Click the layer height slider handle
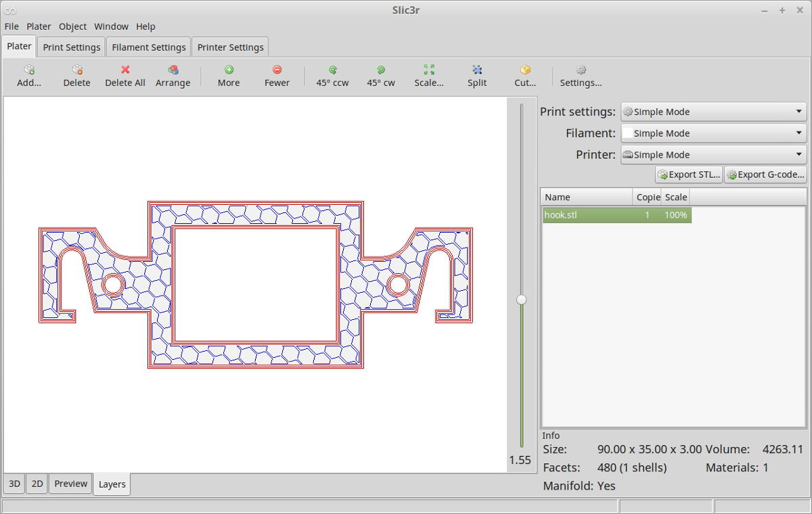 tap(521, 300)
